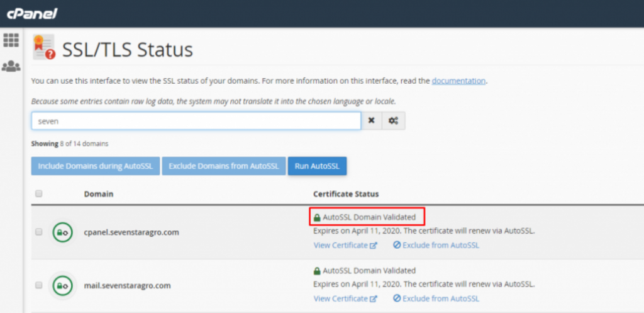The height and width of the screenshot is (313, 644).
Task: Click the SSL/TLS Status page heading
Action: click(127, 50)
